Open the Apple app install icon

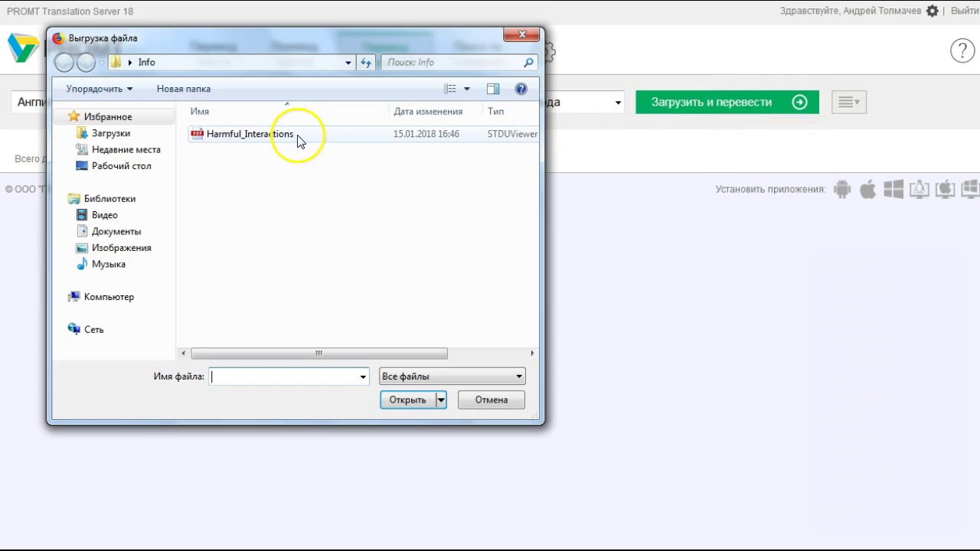867,189
